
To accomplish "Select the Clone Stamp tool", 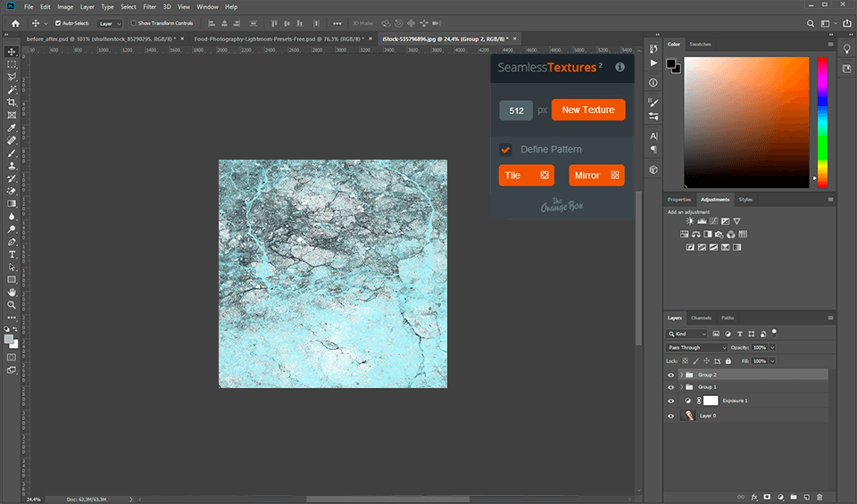I will [x=12, y=166].
